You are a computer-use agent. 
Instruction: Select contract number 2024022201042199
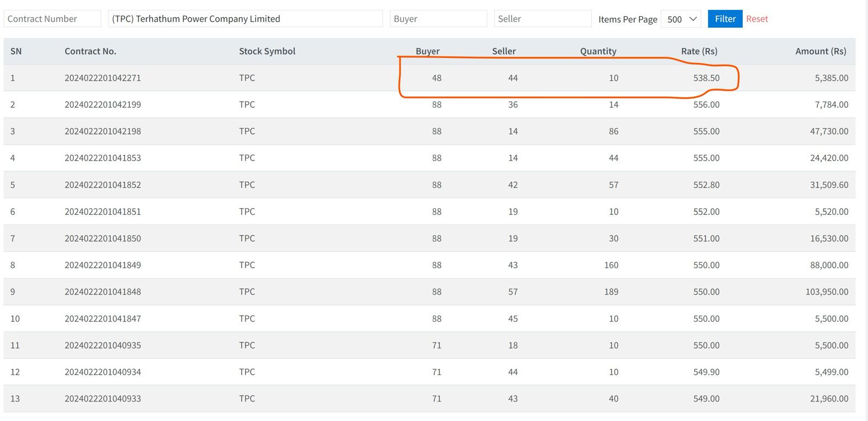tap(103, 104)
